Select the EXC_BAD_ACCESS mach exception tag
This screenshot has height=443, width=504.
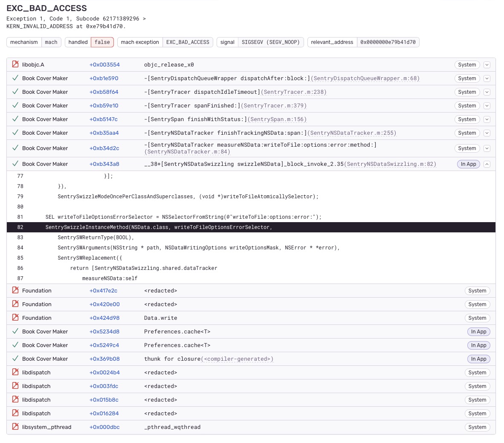pos(188,42)
